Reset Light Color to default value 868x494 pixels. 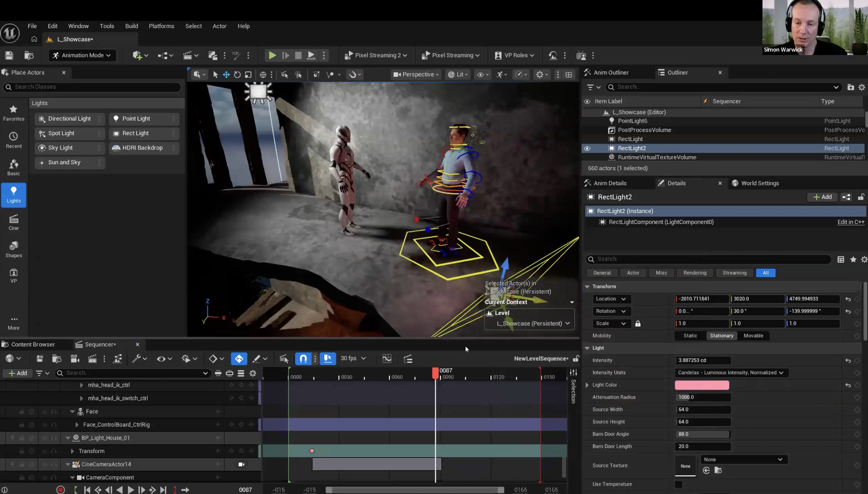click(x=848, y=385)
